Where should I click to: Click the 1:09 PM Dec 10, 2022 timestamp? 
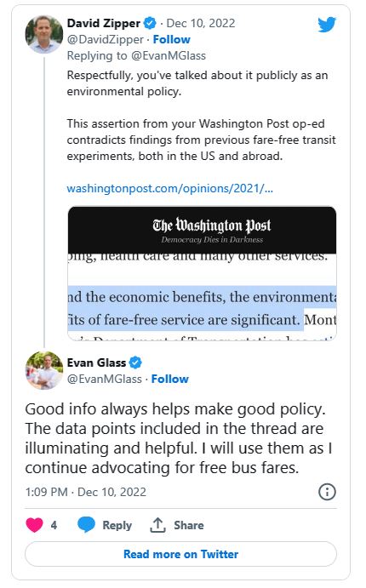click(85, 492)
